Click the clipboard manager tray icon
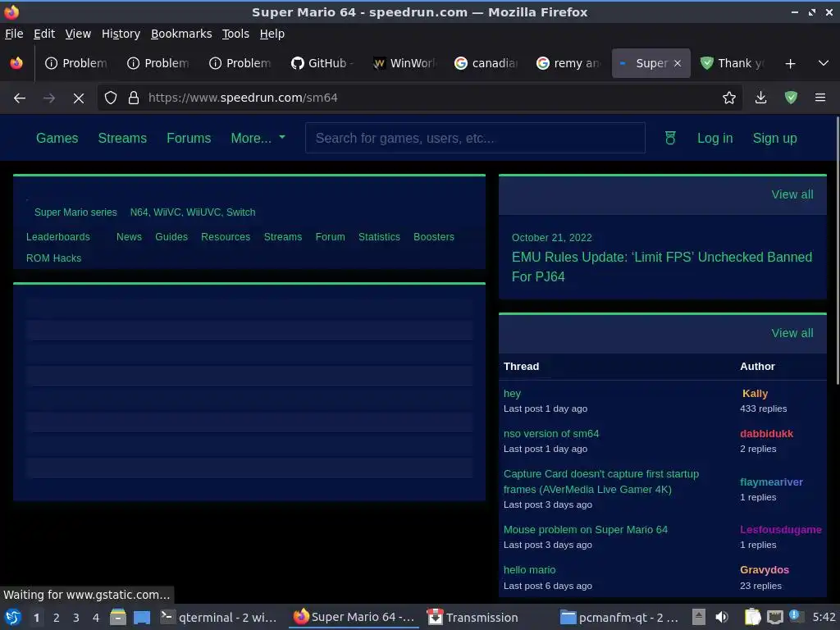Screen dimensions: 840x630 752,617
